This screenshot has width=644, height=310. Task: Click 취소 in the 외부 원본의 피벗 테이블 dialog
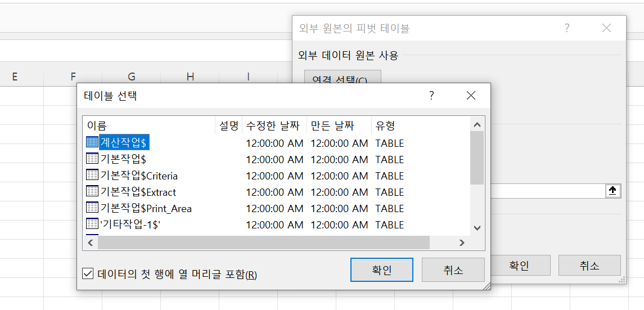(x=589, y=266)
